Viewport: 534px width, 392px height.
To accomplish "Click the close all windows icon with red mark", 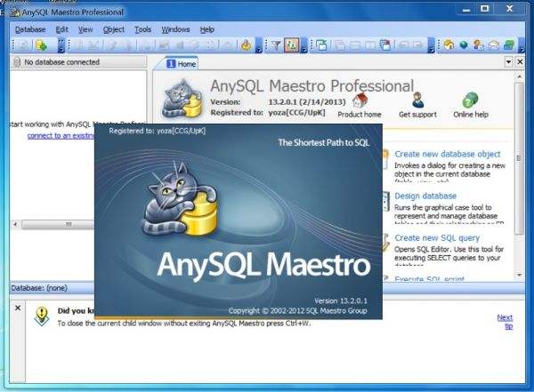I will click(385, 45).
